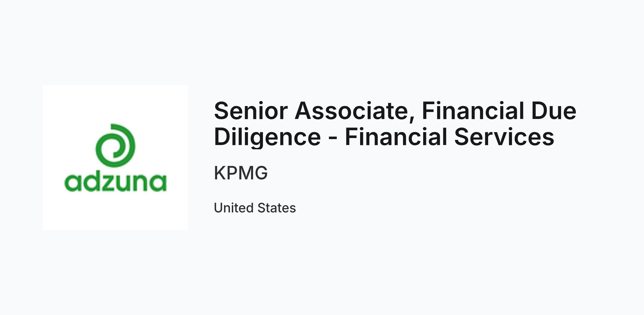Image resolution: width=644 pixels, height=315 pixels.
Task: Click the word 'Senior' in the title
Action: coord(251,111)
